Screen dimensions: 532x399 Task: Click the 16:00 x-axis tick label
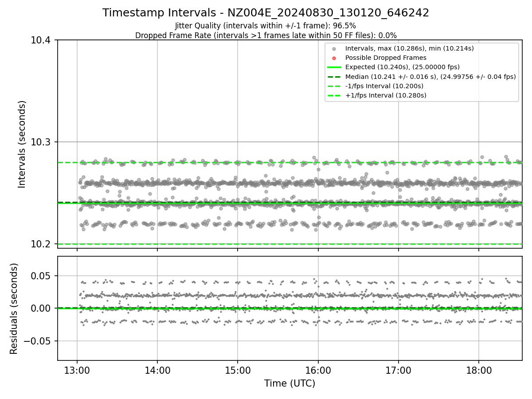tap(318, 370)
